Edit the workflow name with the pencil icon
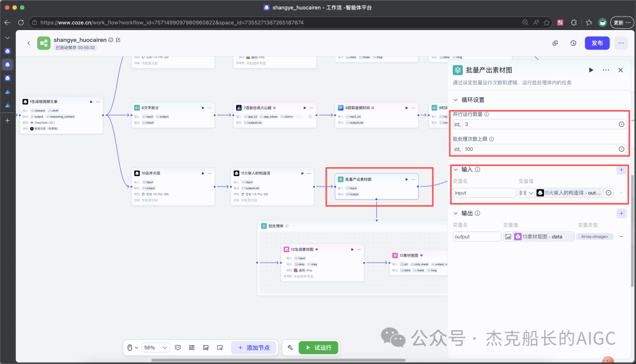The width and height of the screenshot is (636, 364). 118,40
